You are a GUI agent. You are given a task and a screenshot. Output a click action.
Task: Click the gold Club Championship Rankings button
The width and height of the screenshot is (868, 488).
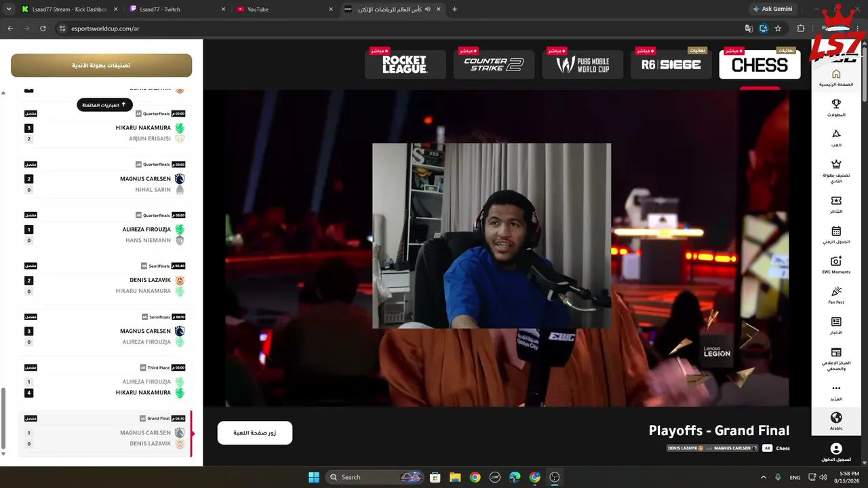pos(101,66)
